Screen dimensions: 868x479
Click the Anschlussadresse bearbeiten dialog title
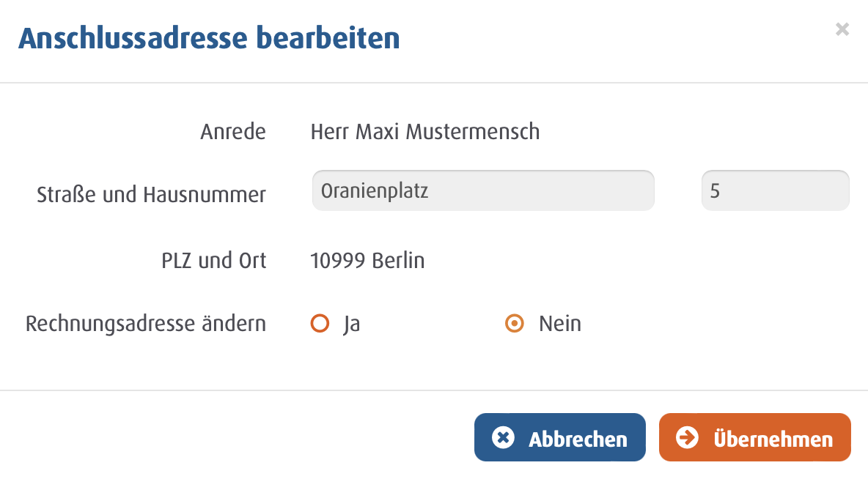coord(209,38)
